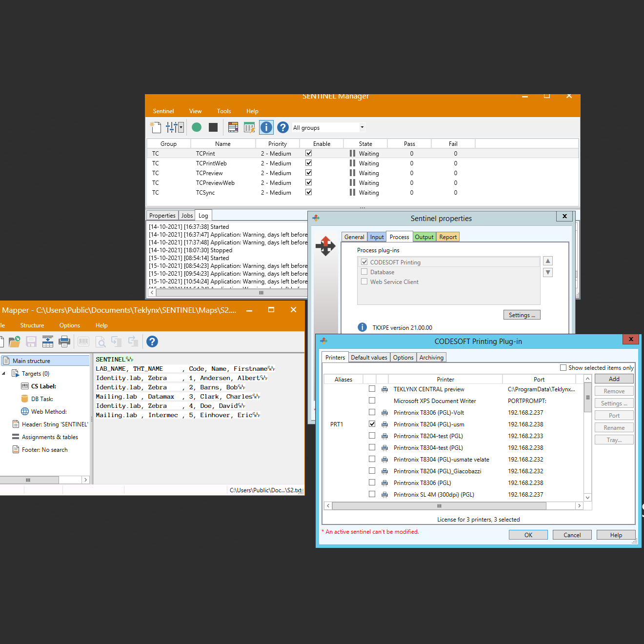
Task: Enable the Web Service Client plug-in checkbox
Action: click(364, 282)
